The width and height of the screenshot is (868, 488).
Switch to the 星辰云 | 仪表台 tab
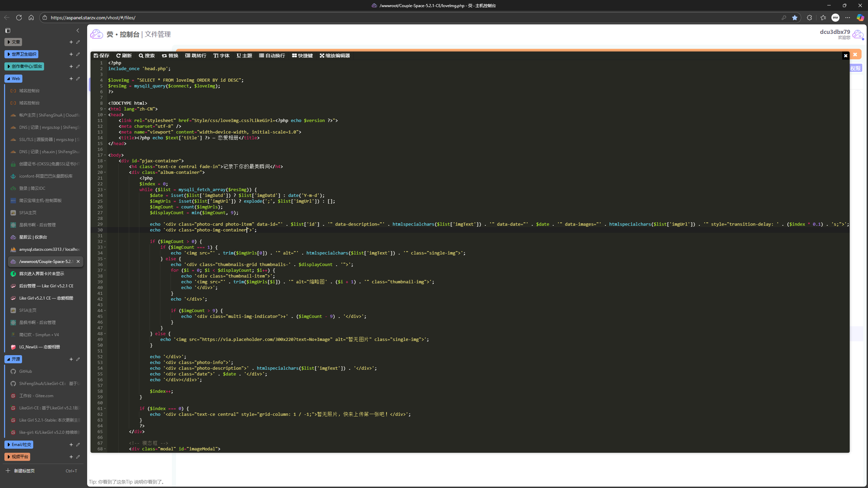pos(33,237)
